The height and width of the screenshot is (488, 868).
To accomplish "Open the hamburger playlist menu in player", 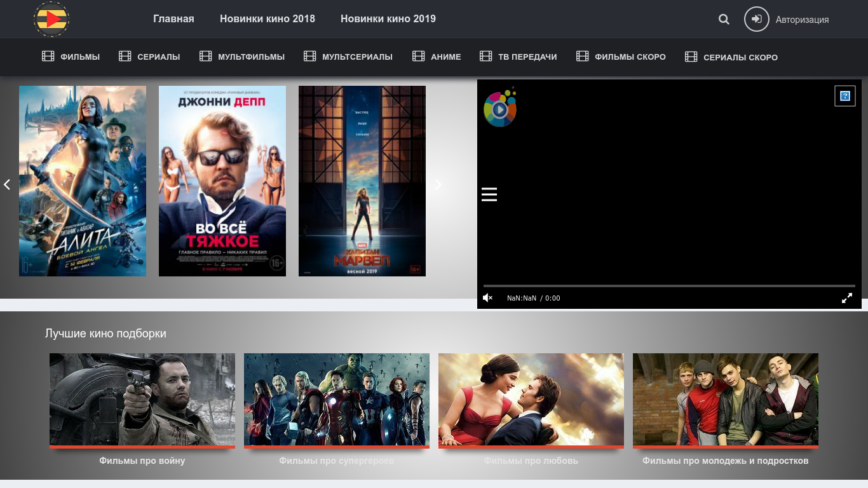I will tap(489, 194).
